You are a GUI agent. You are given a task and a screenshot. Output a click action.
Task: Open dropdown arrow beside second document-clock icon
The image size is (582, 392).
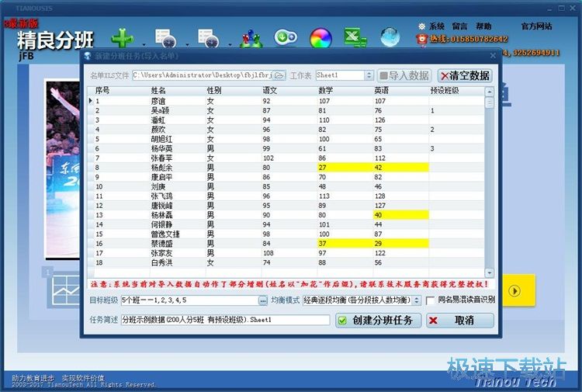pyautogui.click(x=230, y=45)
